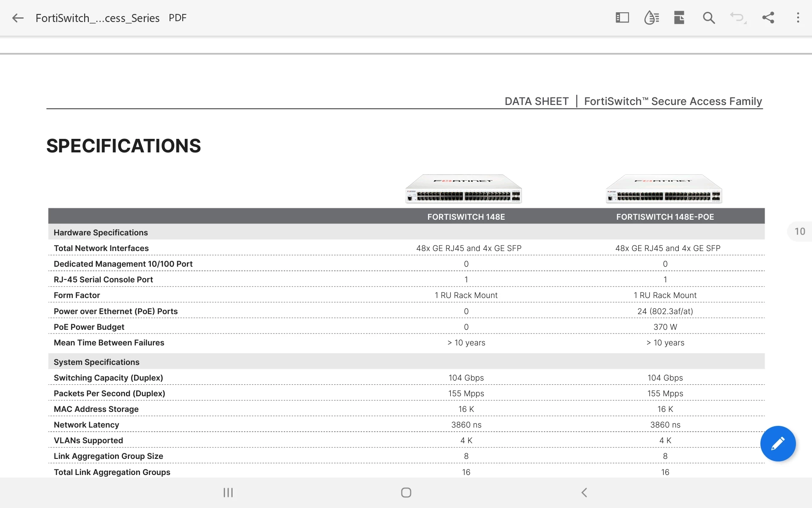The width and height of the screenshot is (812, 508).
Task: Tap the page number 10 indicator
Action: [x=800, y=232]
